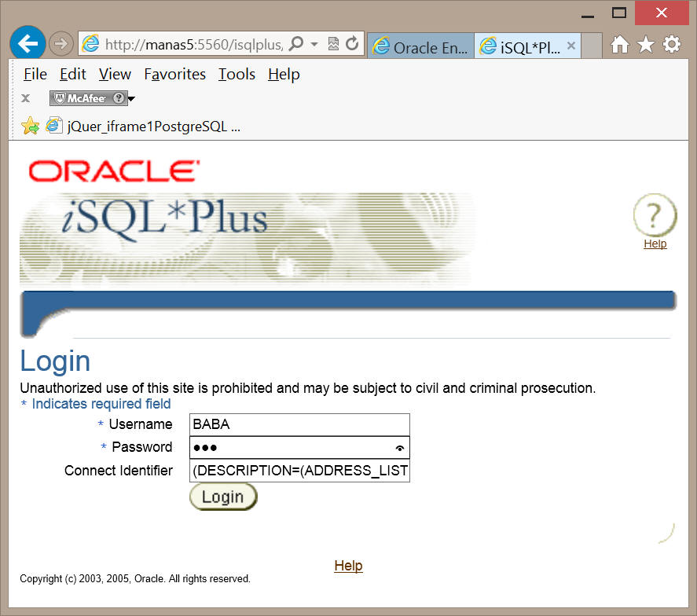Viewport: 697px width, 616px height.
Task: Click the 'Password' field label
Action: [141, 446]
